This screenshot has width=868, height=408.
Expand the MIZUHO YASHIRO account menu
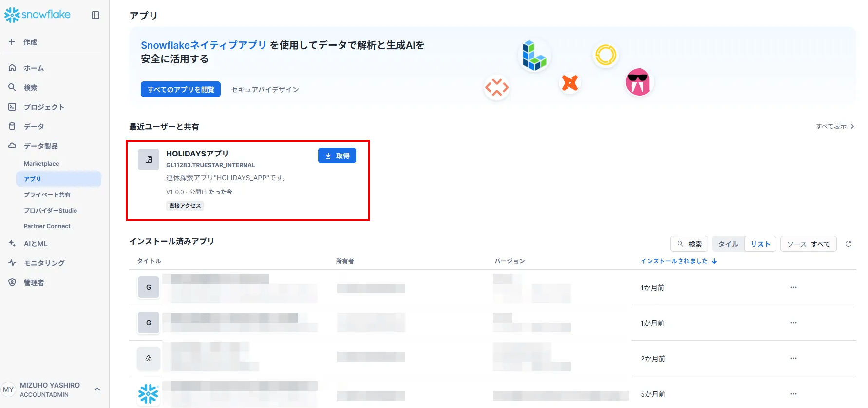pos(97,389)
